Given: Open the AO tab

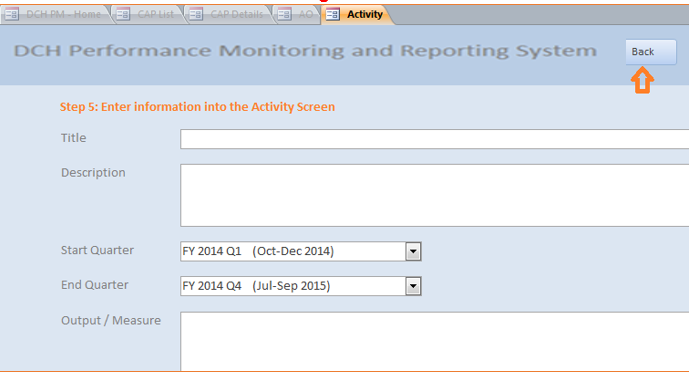Looking at the screenshot, I should tap(297, 14).
